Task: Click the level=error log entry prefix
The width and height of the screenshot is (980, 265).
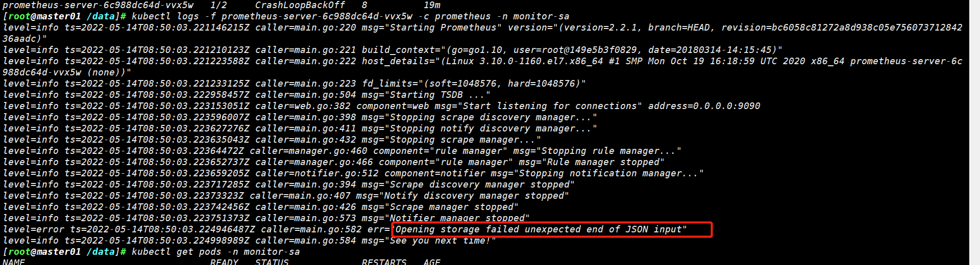Action: pyautogui.click(x=34, y=229)
